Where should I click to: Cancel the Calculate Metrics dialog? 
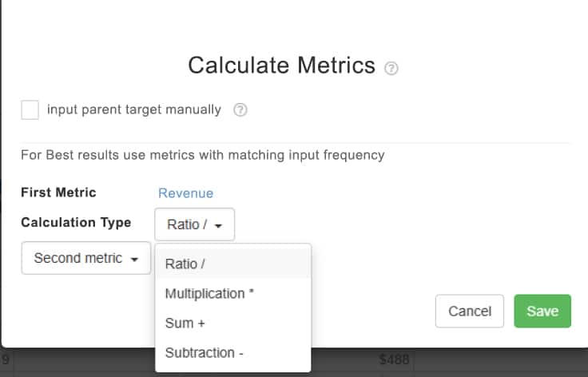click(x=470, y=311)
